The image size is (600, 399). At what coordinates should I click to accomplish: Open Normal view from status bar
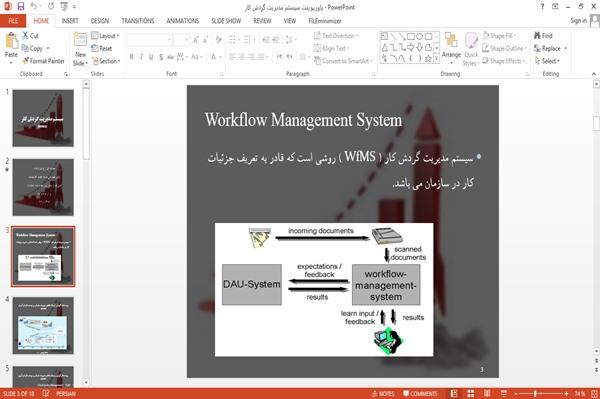454,393
